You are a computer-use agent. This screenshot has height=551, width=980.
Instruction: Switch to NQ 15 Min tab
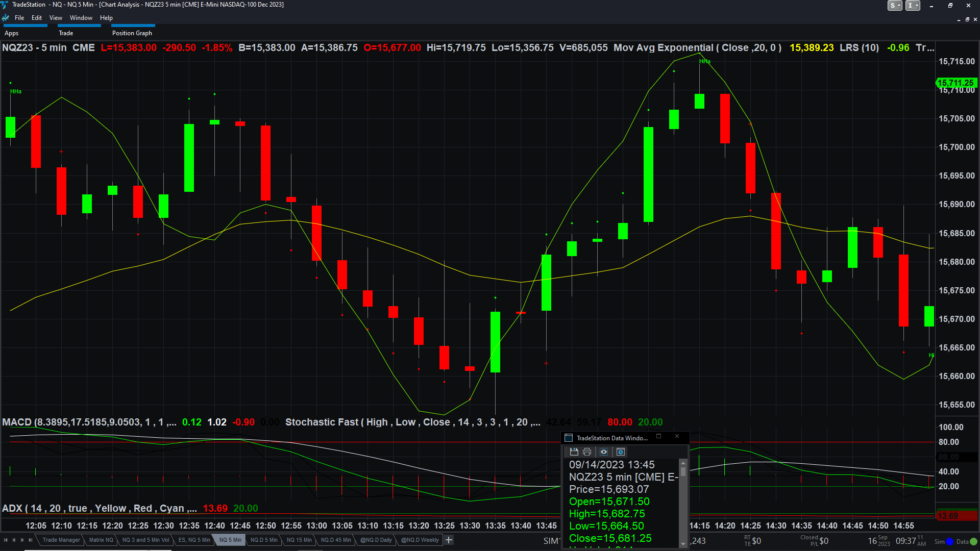[x=299, y=540]
